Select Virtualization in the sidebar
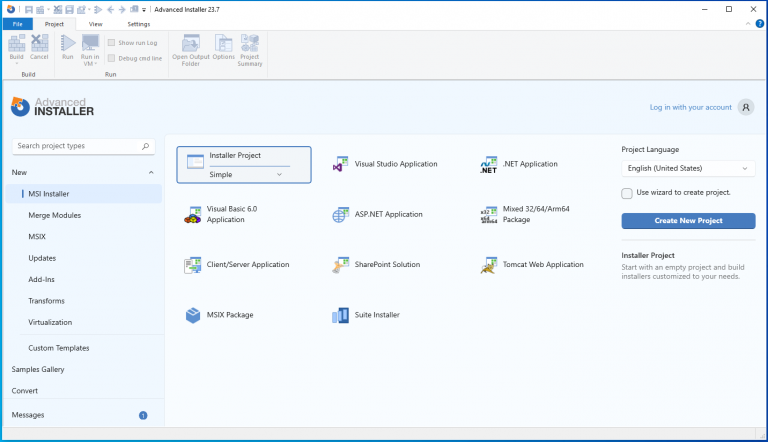Image resolution: width=768 pixels, height=442 pixels. [x=84, y=322]
